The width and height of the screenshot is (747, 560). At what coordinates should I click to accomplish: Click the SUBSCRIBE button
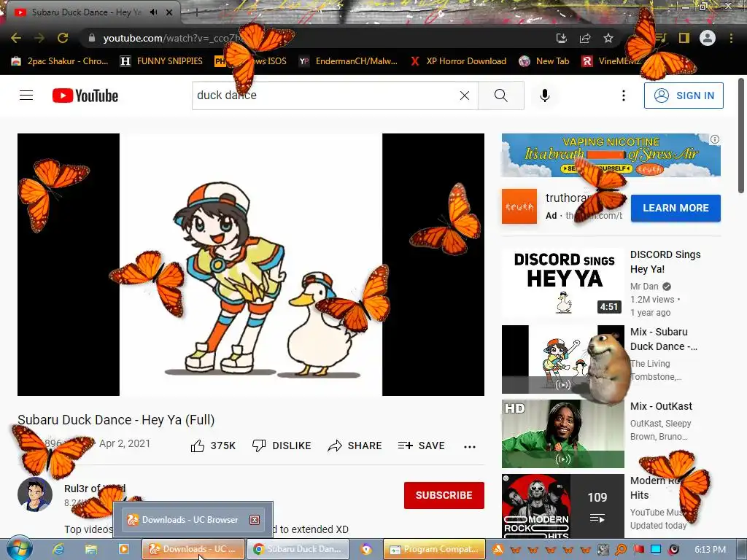point(444,495)
